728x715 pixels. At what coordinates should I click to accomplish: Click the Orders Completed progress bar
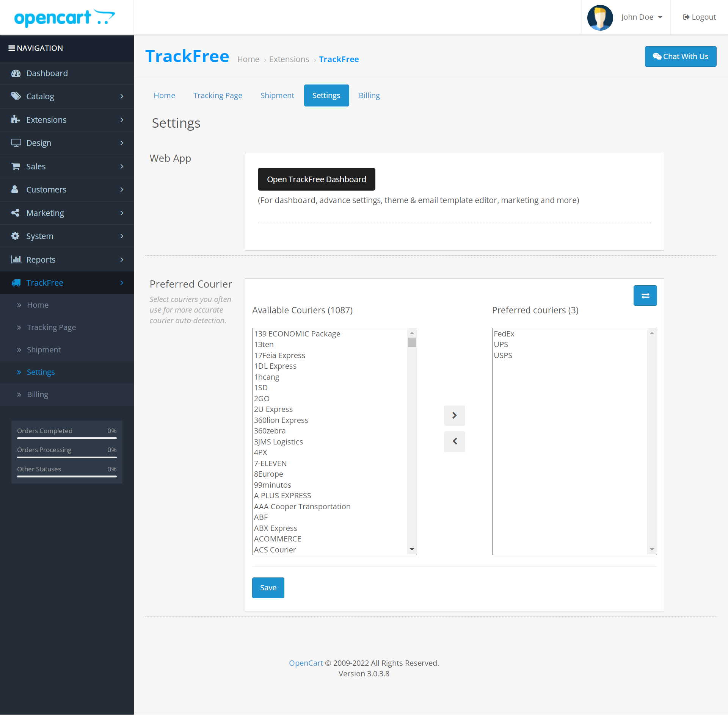[x=67, y=438]
